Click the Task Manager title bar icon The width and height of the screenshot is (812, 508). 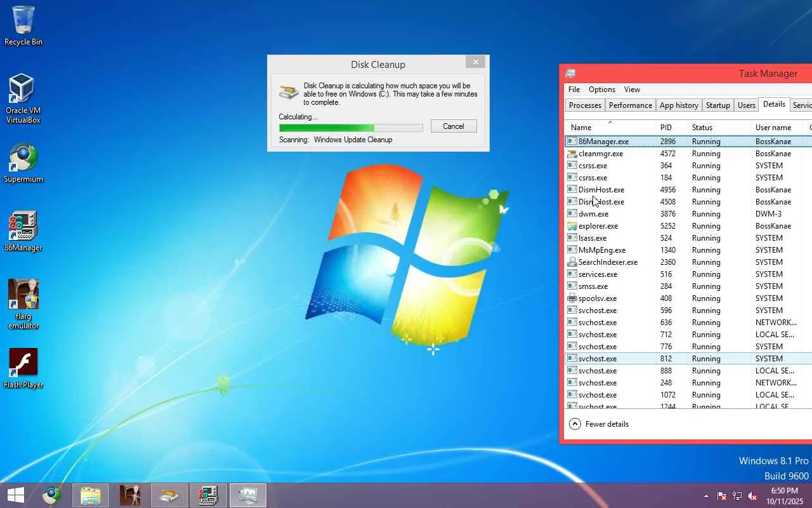coord(570,74)
